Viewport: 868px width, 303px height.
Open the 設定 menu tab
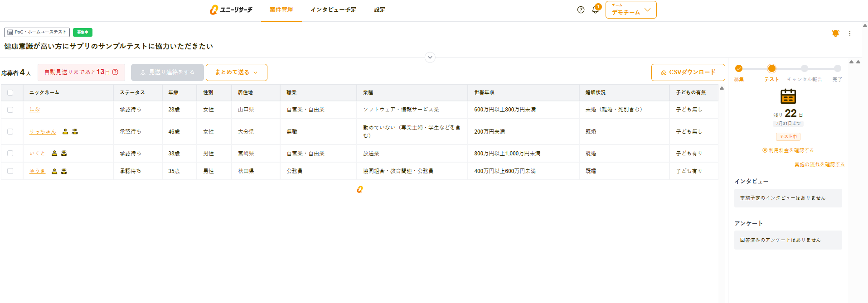[379, 10]
